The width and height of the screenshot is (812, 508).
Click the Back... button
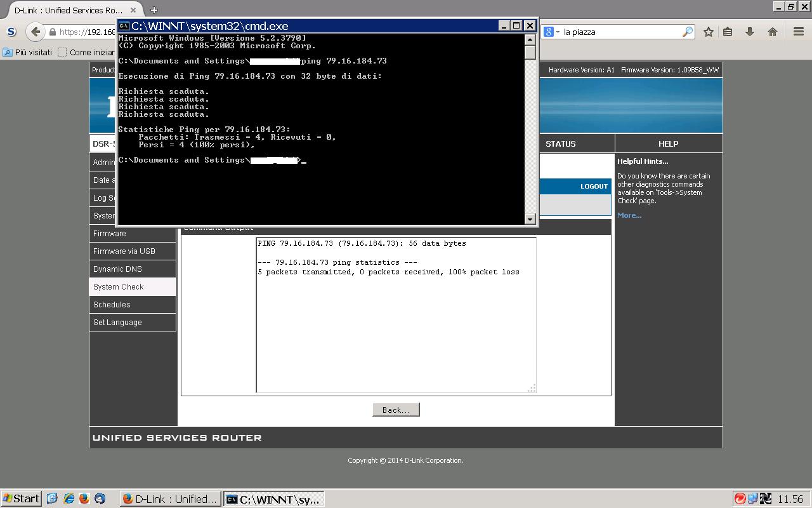point(396,410)
